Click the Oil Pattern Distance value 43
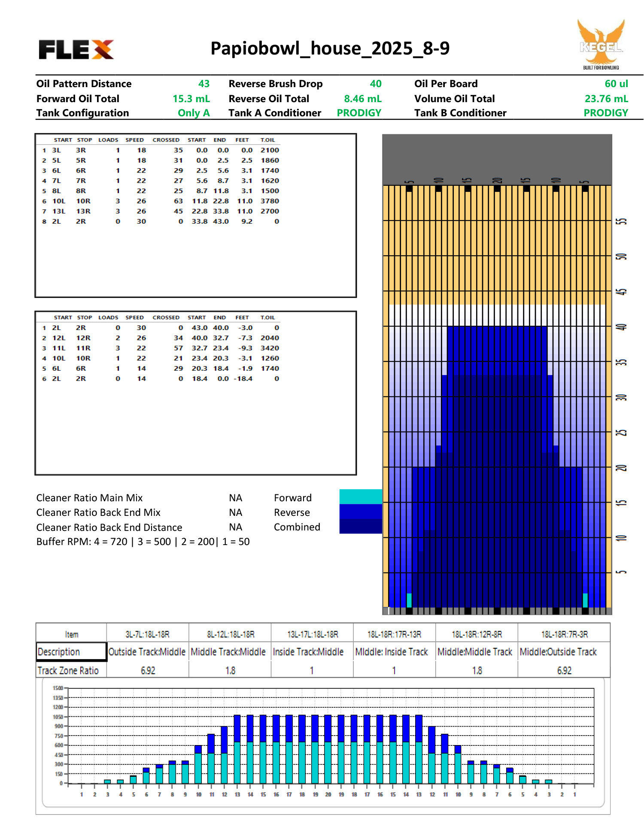Image resolution: width=644 pixels, height=833 pixels. [x=204, y=84]
